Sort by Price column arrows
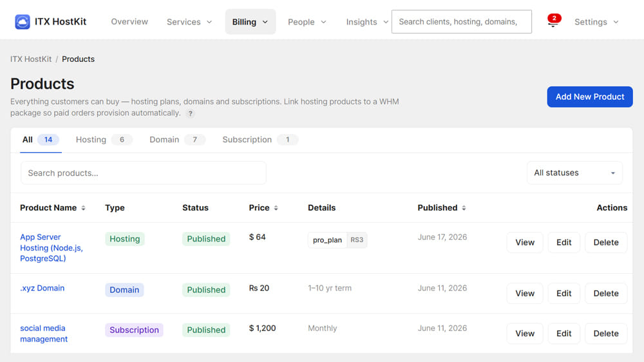Viewport: 644px width, 362px height. (276, 208)
